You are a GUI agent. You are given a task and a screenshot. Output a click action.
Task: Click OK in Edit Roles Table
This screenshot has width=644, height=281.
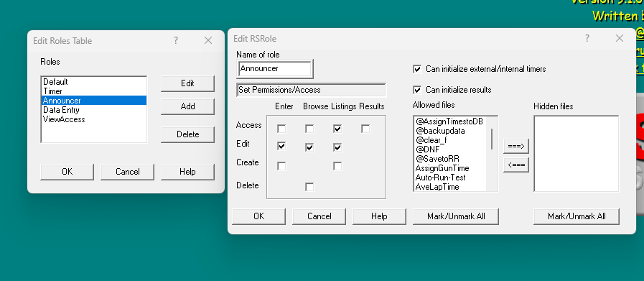click(x=67, y=172)
